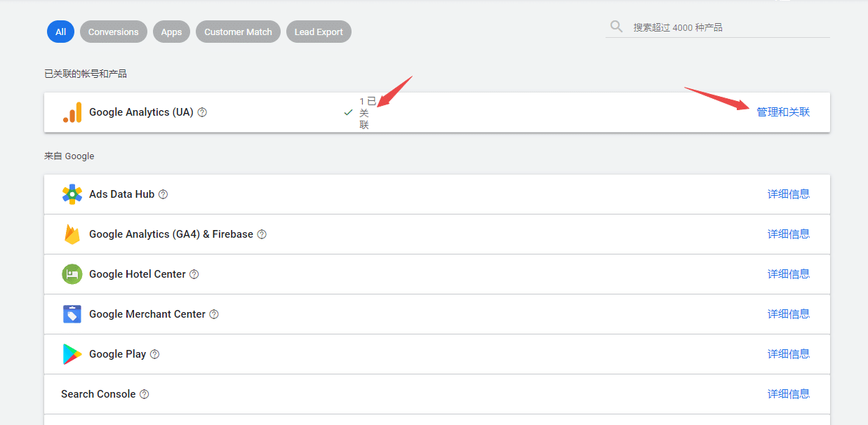
Task: Click the Google Analytics (UA) bar-chart logo
Action: pos(72,112)
